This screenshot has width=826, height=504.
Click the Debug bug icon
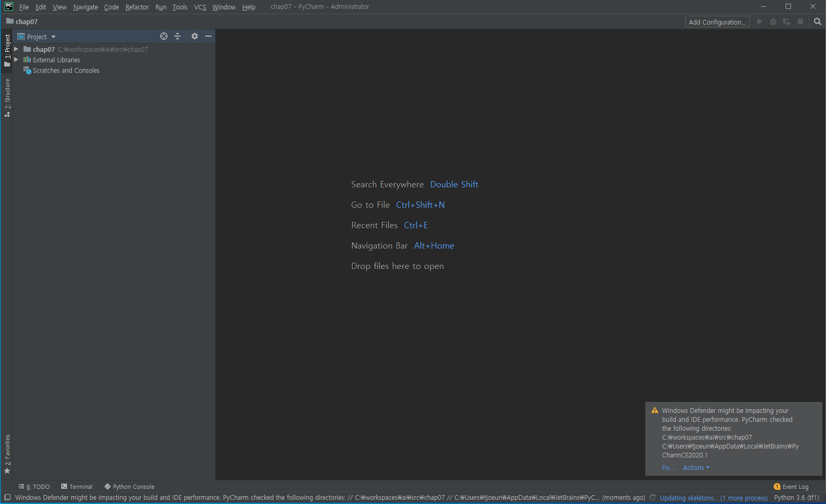(x=773, y=21)
